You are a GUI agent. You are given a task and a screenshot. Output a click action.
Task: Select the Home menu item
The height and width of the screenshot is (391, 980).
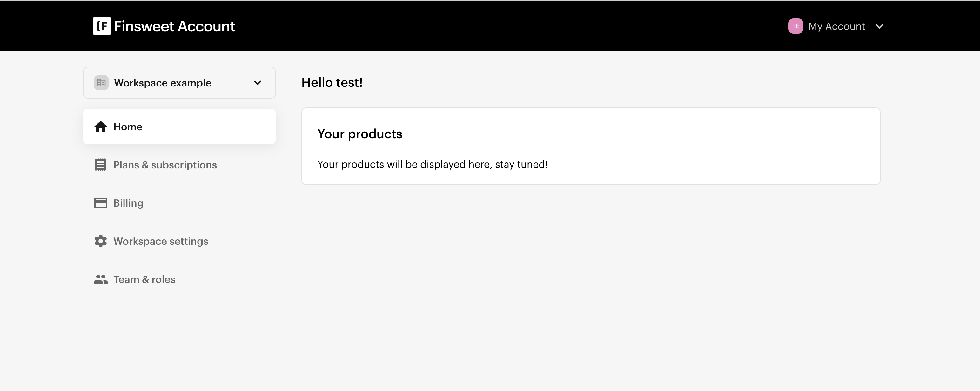179,127
